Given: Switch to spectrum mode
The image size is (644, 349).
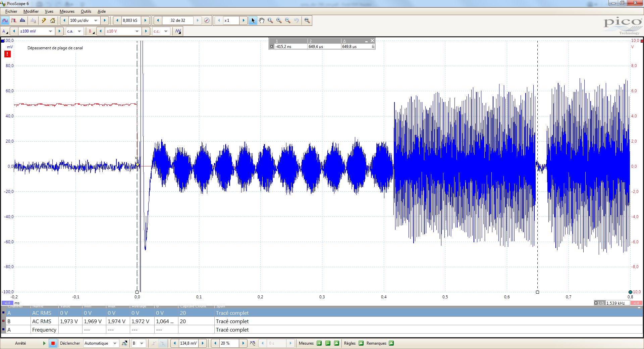Looking at the screenshot, I should [x=22, y=20].
